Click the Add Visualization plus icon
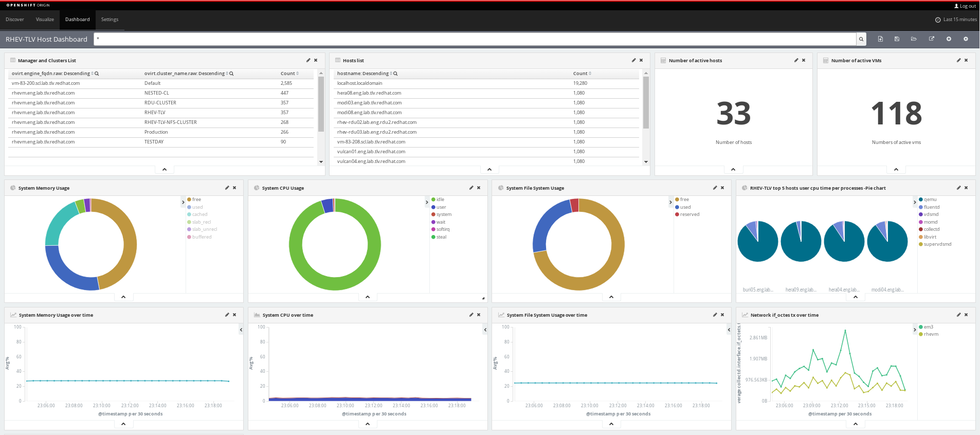Viewport: 980px width, 435px height. 949,39
